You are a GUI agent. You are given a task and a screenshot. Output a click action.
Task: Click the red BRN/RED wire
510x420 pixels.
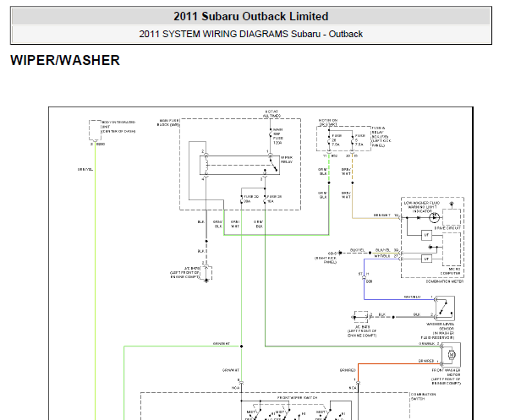[399, 363]
